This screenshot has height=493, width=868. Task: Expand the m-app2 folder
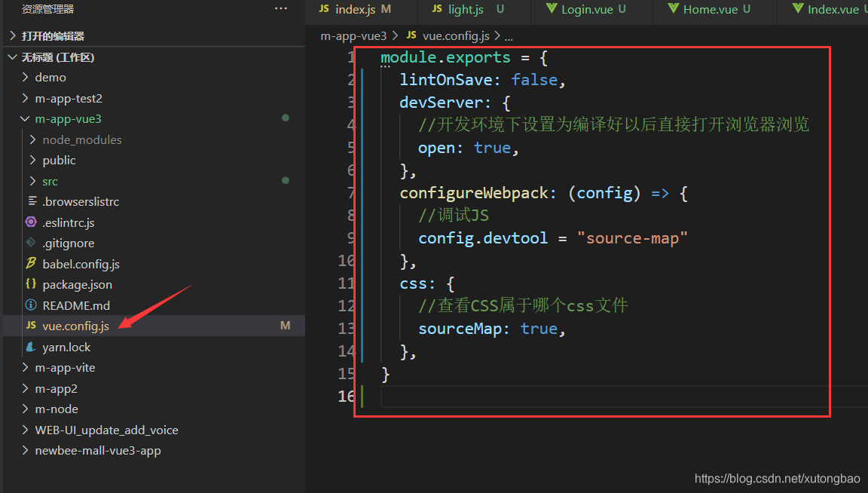tap(25, 388)
